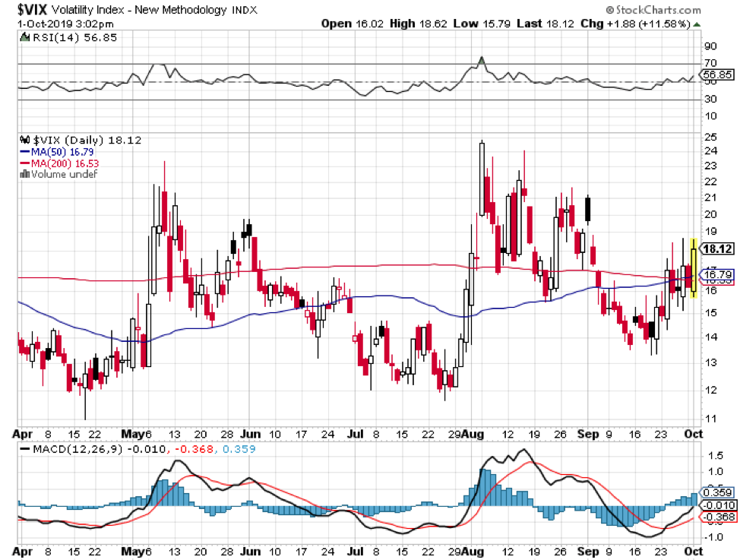Click the Volume undef legend entry
This screenshot has height=560, width=740.
pos(64,174)
